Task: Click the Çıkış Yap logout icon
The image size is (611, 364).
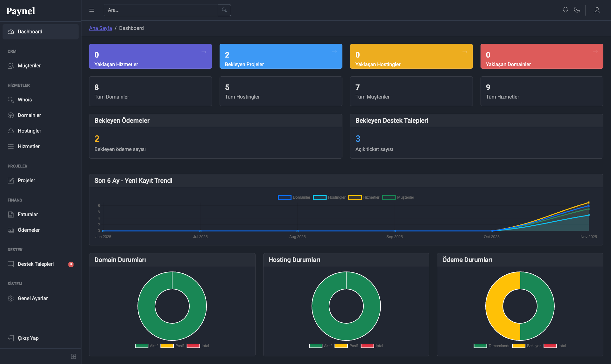Action: pos(11,338)
